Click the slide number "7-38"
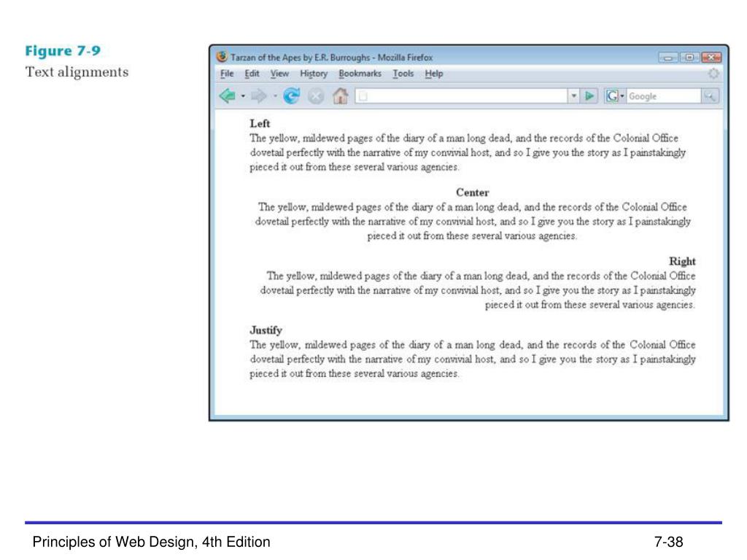The width and height of the screenshot is (747, 560). pos(668,542)
